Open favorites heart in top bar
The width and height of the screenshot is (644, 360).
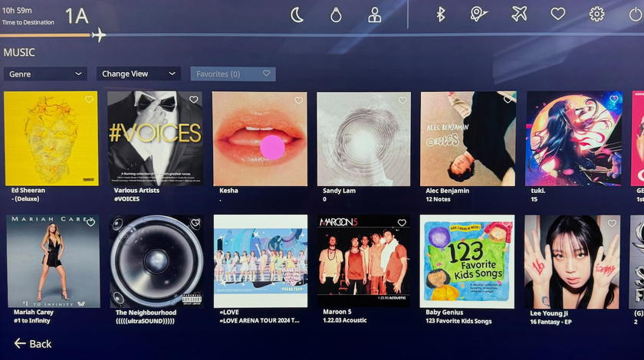(558, 14)
